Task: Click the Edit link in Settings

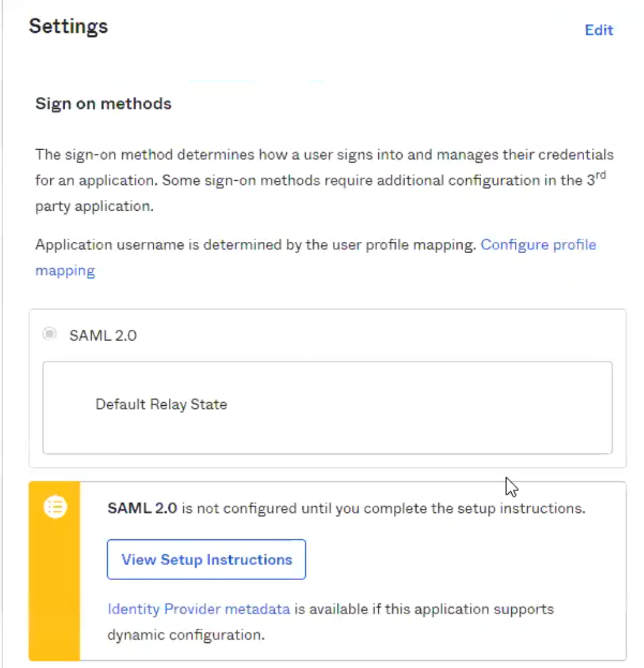Action: coord(599,31)
